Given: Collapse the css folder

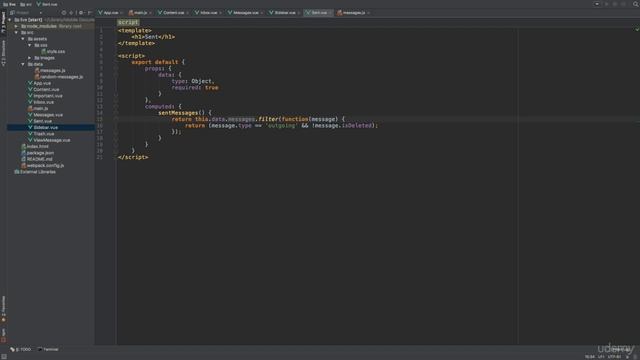Looking at the screenshot, I should 29,45.
